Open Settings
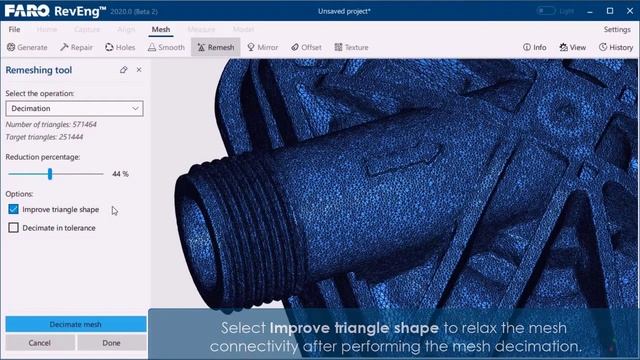 [x=617, y=29]
